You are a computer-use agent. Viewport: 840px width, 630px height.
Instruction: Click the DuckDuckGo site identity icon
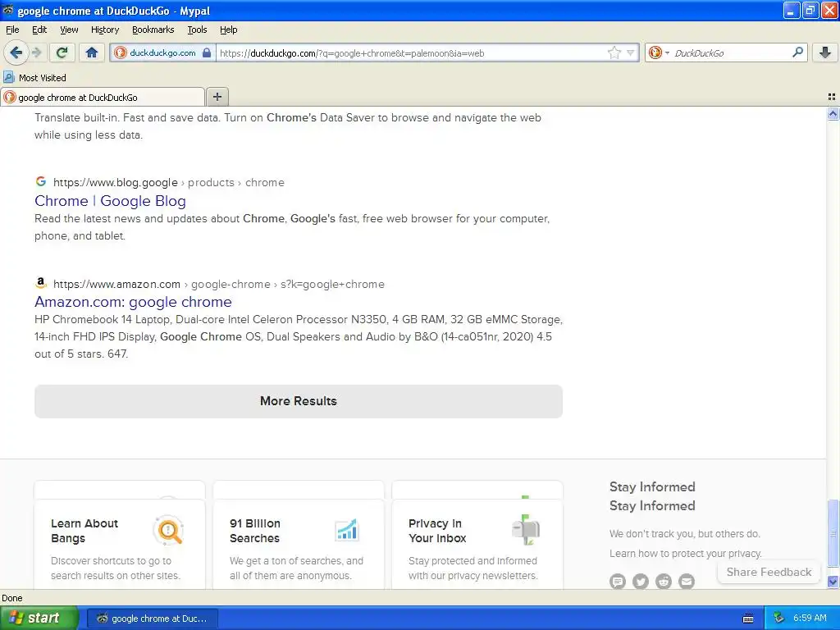point(121,52)
